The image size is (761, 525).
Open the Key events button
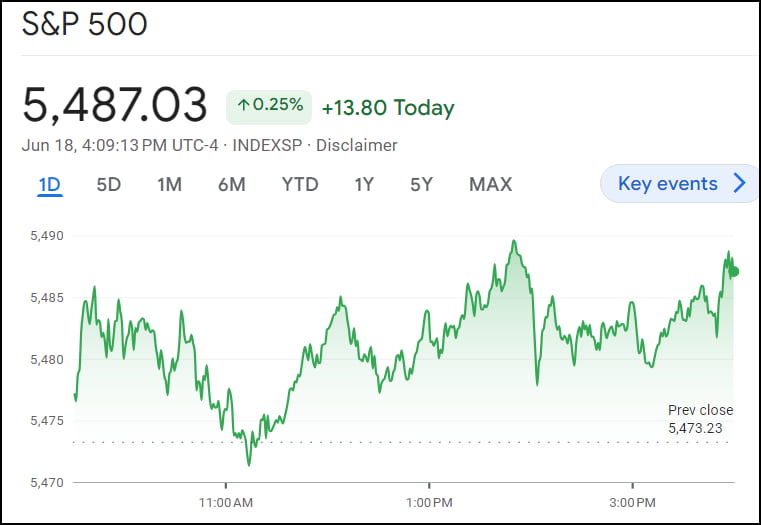point(679,183)
